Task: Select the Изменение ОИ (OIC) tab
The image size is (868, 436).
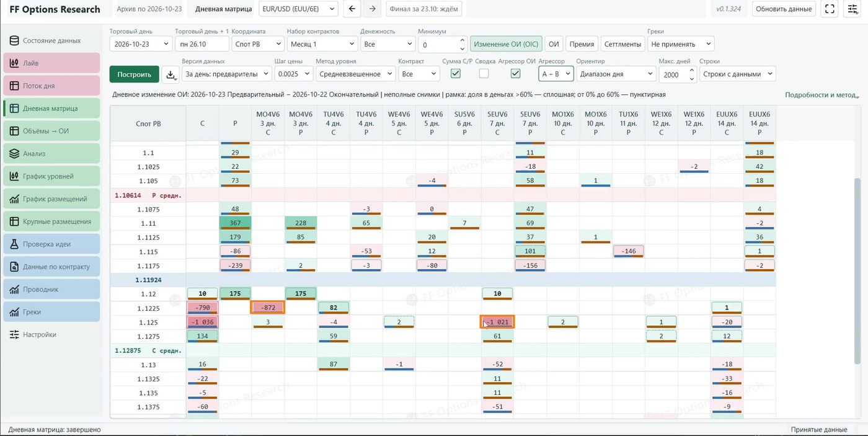Action: [x=507, y=44]
